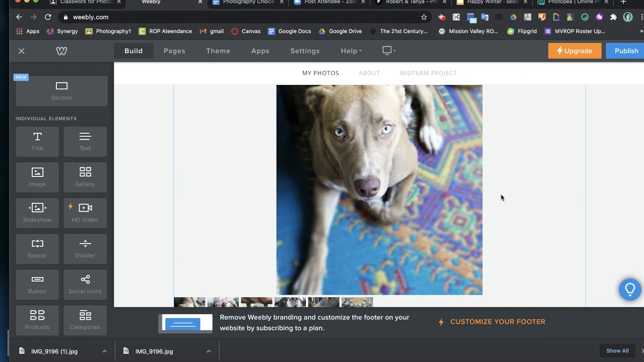Select the first slideshow thumbnail
Viewport: 644px width, 362px height.
tap(190, 302)
